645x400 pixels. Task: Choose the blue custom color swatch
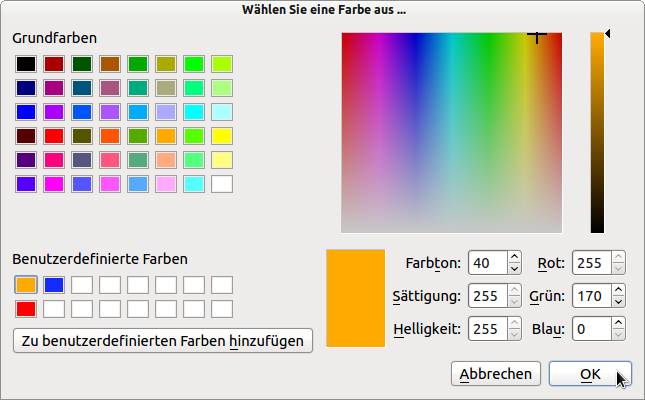pos(54,285)
